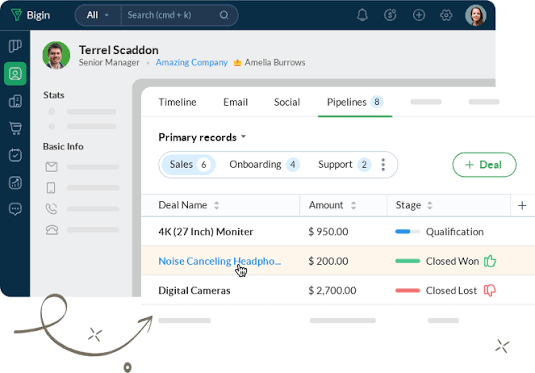Click the mobile phone icon under Basic Info
535x373 pixels.
coord(51,188)
